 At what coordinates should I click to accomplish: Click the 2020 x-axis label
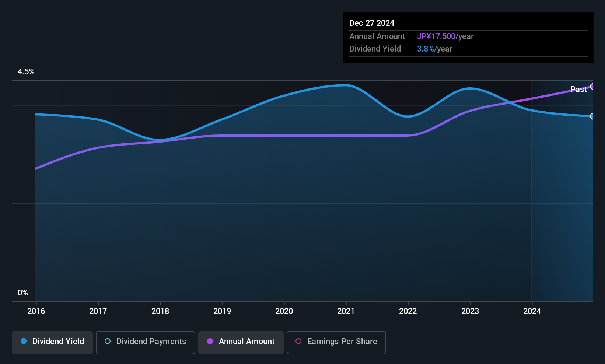[x=284, y=311]
